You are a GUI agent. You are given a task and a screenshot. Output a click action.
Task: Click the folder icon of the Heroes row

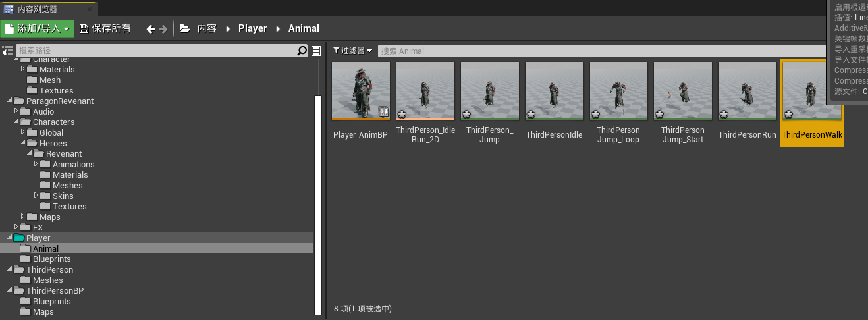point(32,143)
